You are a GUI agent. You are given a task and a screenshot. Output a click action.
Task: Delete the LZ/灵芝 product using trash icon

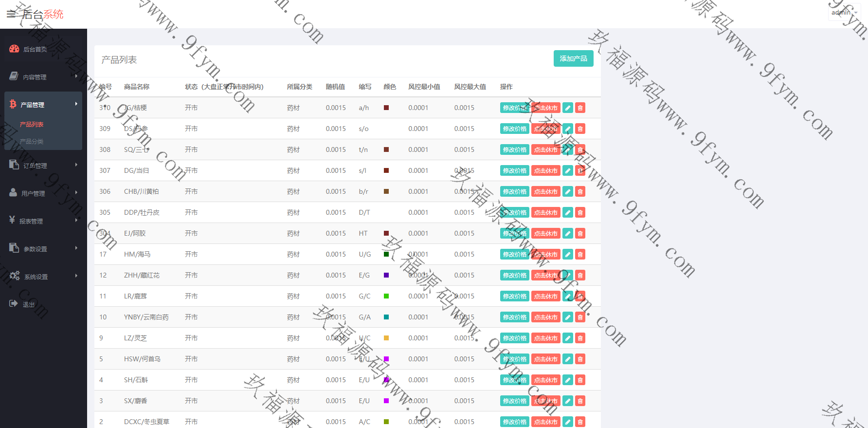click(x=580, y=338)
